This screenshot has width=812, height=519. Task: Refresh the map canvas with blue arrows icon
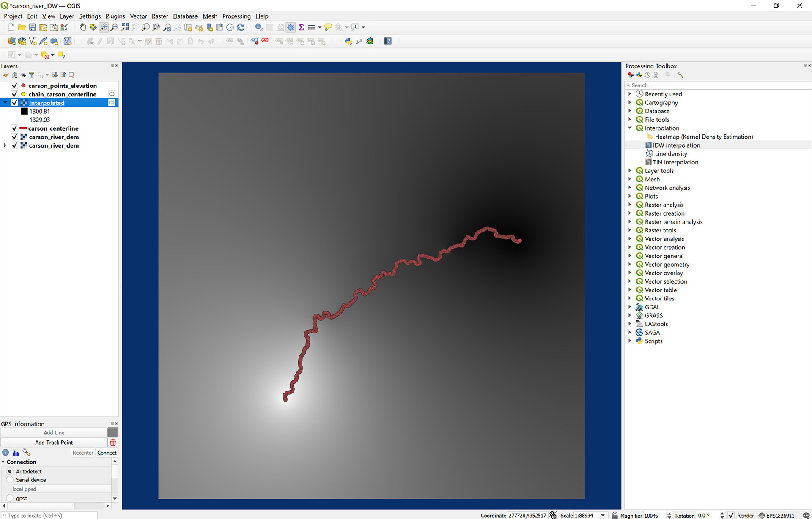pyautogui.click(x=241, y=27)
